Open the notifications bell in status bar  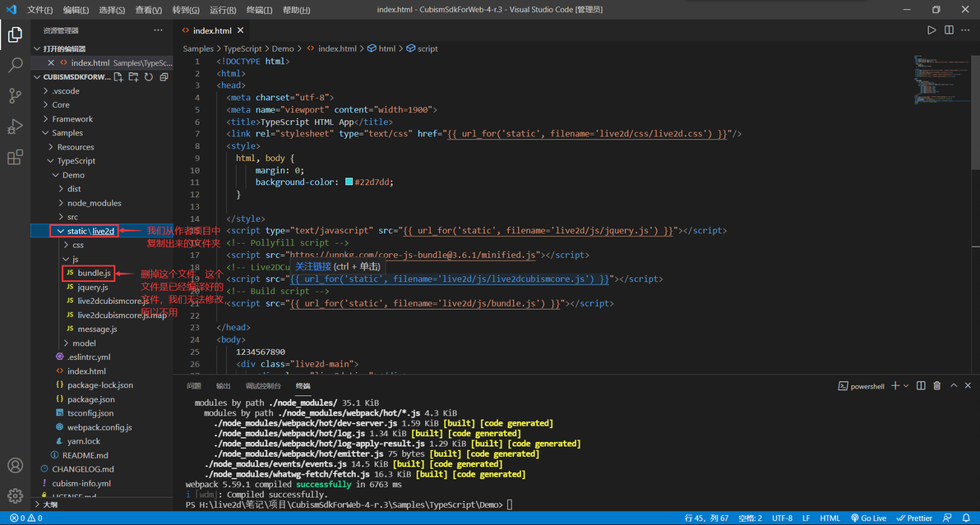click(966, 518)
